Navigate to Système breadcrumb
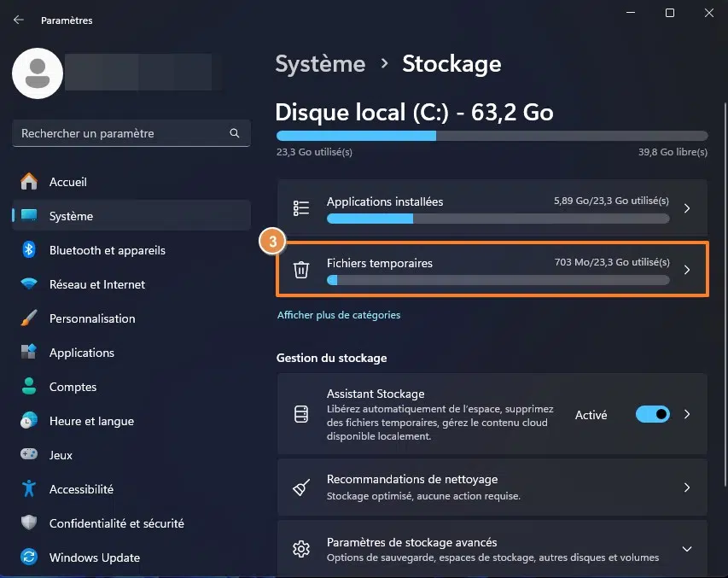 click(320, 64)
